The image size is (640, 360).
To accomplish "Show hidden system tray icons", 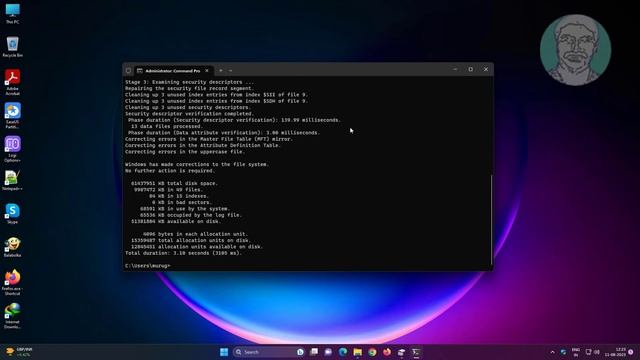I will pyautogui.click(x=553, y=352).
